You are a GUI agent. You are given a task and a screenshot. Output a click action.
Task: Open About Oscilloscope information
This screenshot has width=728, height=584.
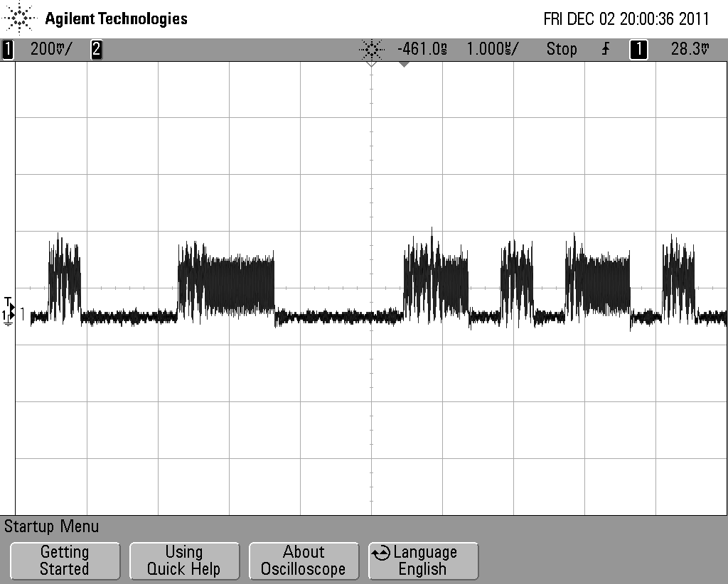click(x=304, y=561)
